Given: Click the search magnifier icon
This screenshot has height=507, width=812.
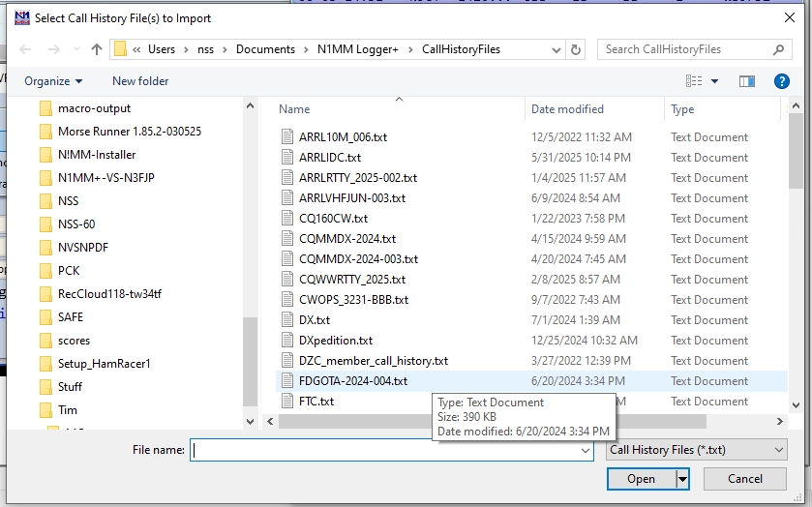Looking at the screenshot, I should [779, 49].
